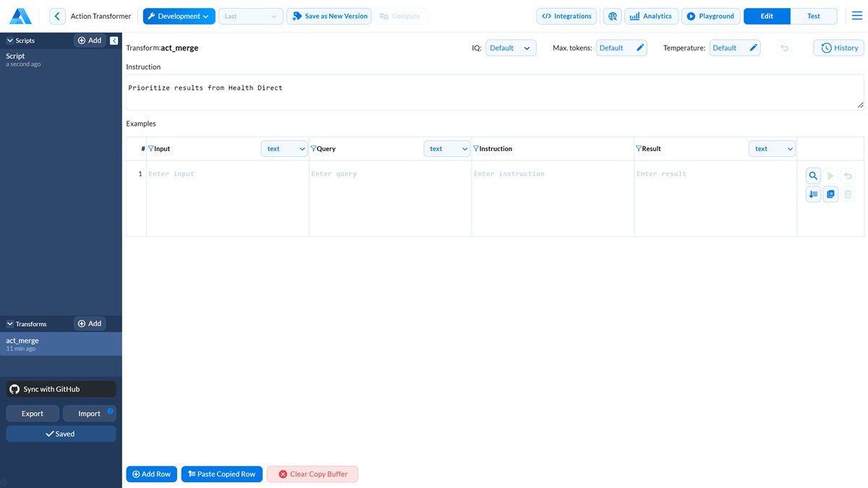Filter the Input column using funnel icon

click(x=151, y=149)
